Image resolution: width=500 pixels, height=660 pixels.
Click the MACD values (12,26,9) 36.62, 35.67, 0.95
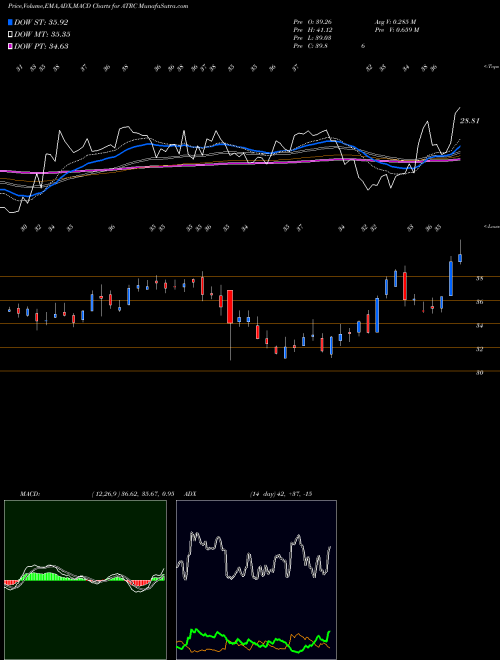[x=133, y=494]
